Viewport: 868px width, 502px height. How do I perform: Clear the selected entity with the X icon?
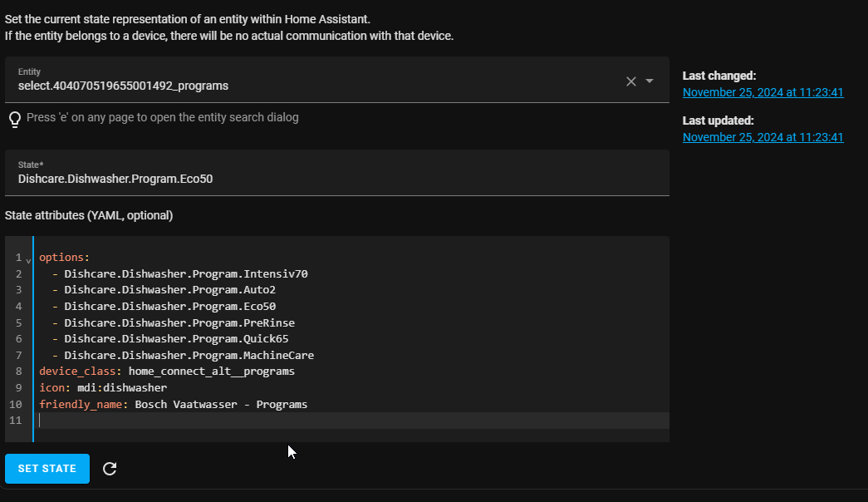point(630,81)
